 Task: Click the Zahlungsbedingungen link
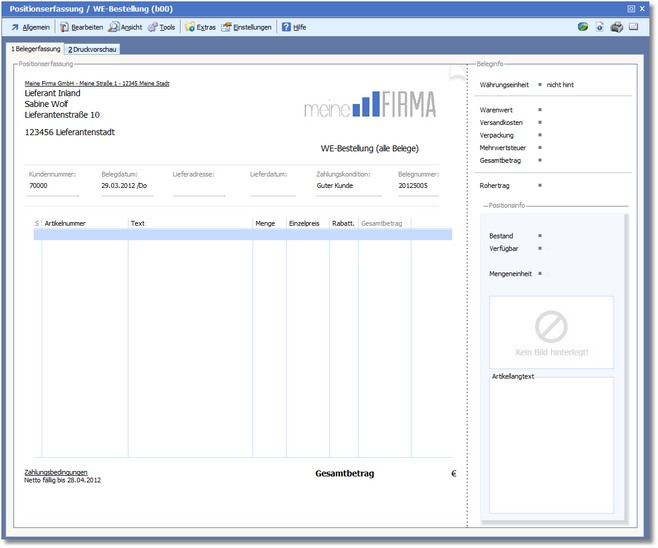[x=55, y=472]
